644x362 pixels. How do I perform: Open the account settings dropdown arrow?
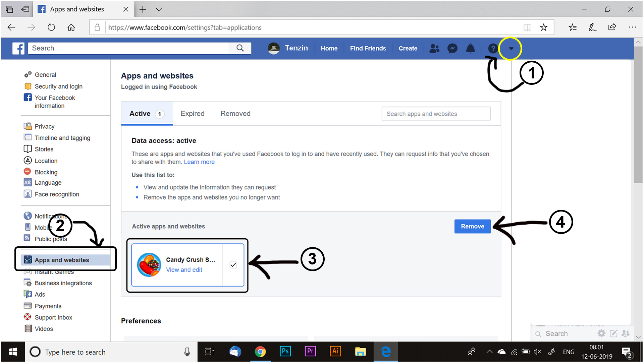pos(511,48)
